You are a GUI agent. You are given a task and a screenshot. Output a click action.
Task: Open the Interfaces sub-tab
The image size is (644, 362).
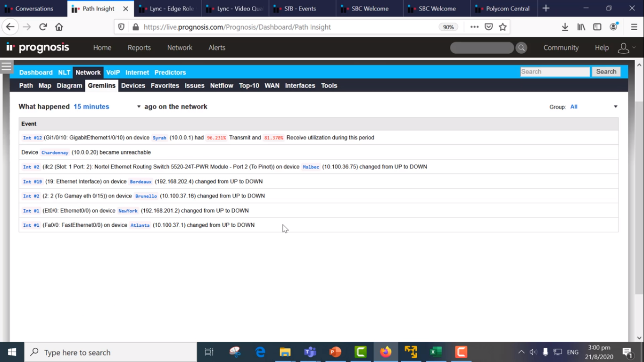click(300, 86)
